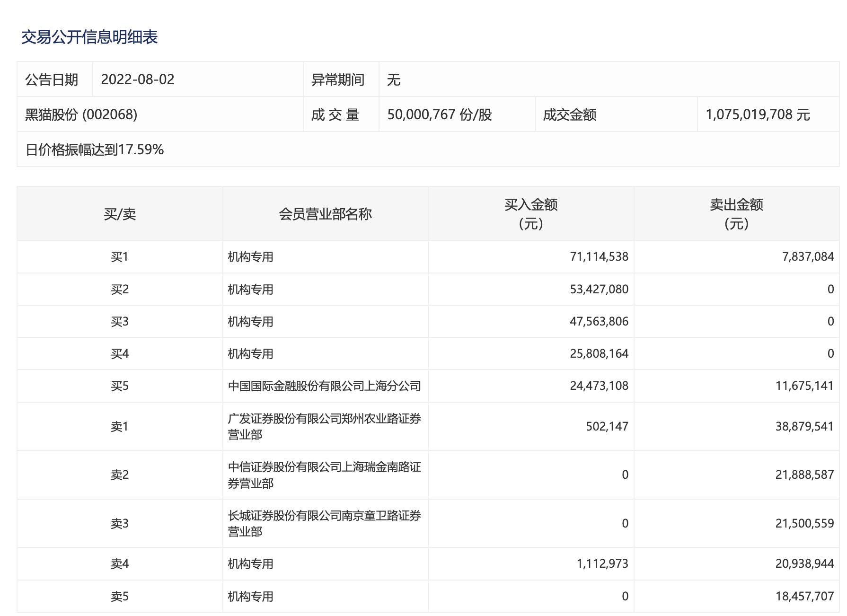The height and width of the screenshot is (616, 847).
Task: Select sell amount 20,938,944
Action: pyautogui.click(x=804, y=563)
